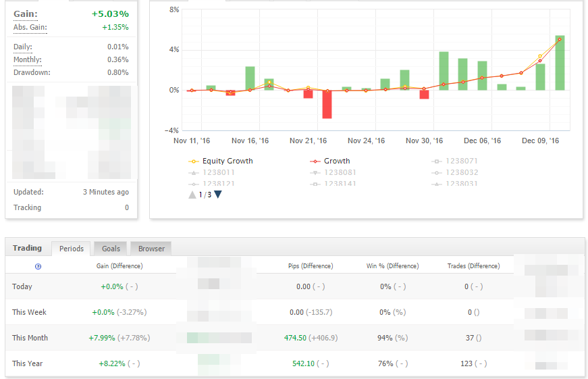
Task: Click Trades (Difference) column header
Action: pos(474,266)
